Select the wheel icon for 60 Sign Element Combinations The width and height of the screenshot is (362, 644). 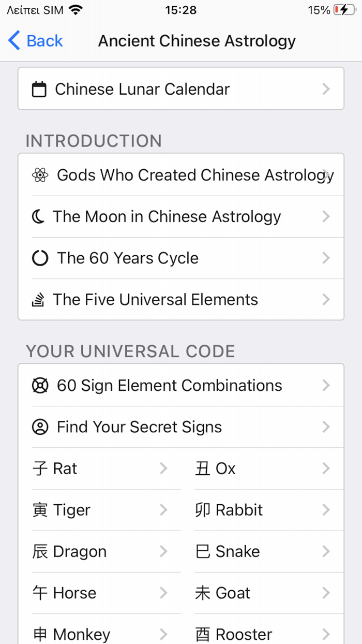[40, 385]
